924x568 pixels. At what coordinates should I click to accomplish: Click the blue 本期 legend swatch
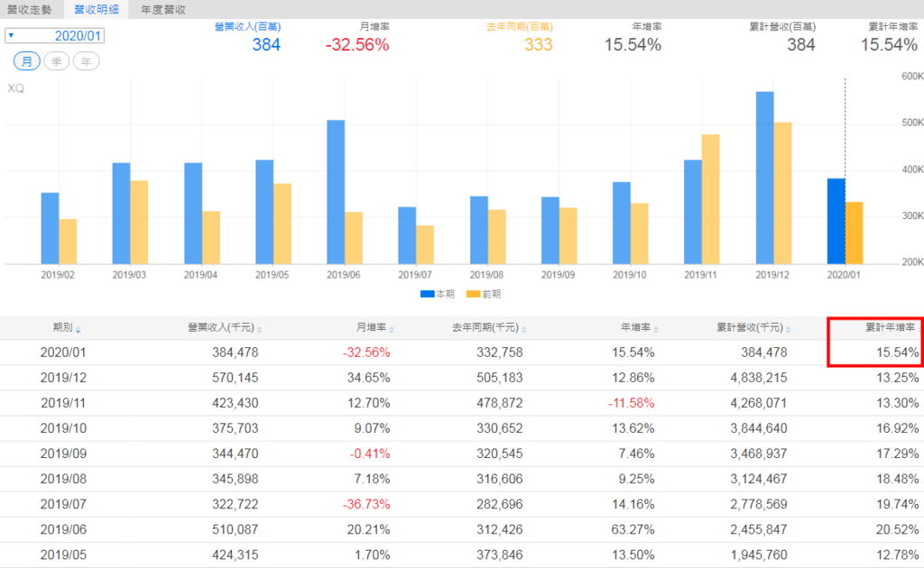pyautogui.click(x=427, y=294)
